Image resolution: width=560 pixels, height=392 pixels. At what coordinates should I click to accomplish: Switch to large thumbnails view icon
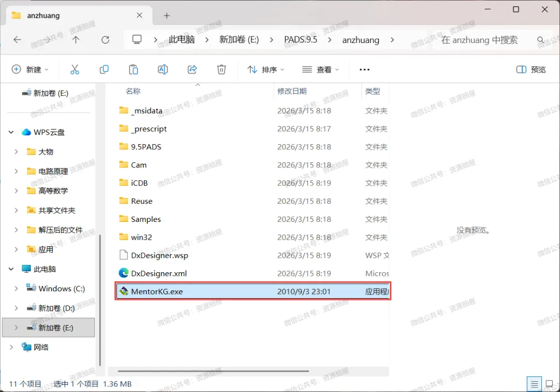(x=549, y=384)
